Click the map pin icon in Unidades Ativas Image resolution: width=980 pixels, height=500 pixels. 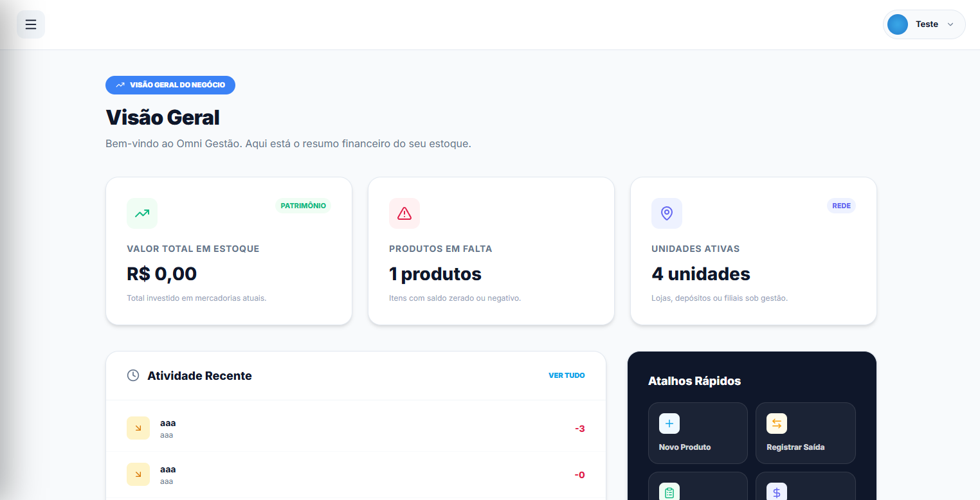point(667,213)
